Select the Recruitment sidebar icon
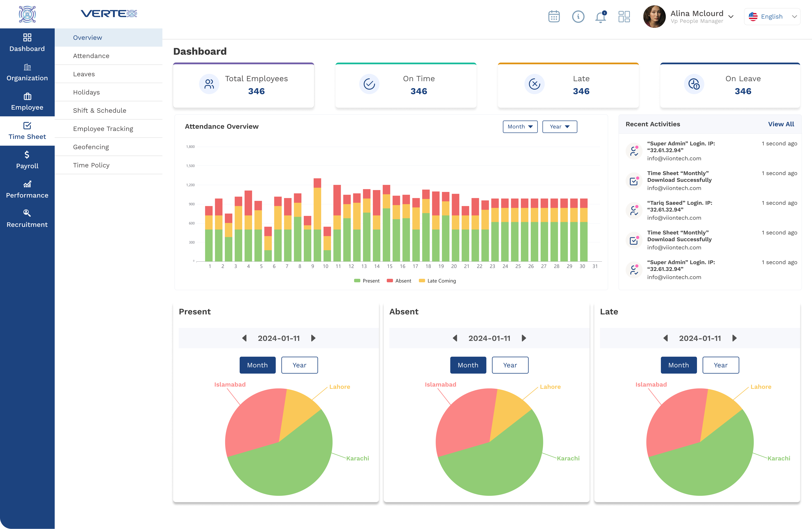812x529 pixels. pyautogui.click(x=27, y=218)
